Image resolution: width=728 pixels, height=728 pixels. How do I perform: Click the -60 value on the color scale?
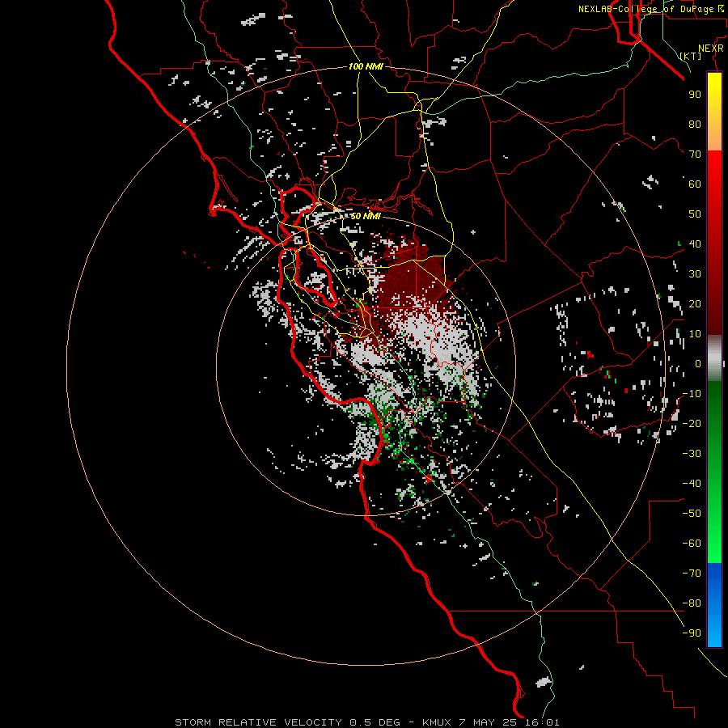692,544
